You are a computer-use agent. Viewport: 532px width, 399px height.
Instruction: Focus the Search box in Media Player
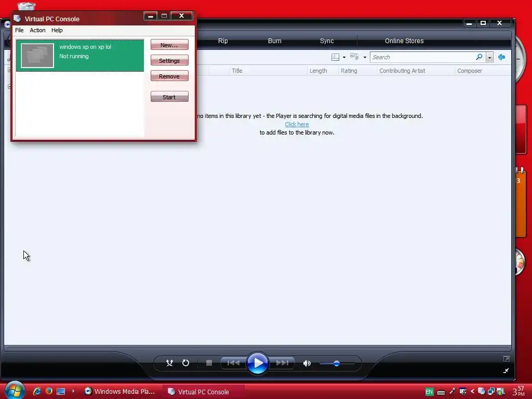tap(422, 57)
